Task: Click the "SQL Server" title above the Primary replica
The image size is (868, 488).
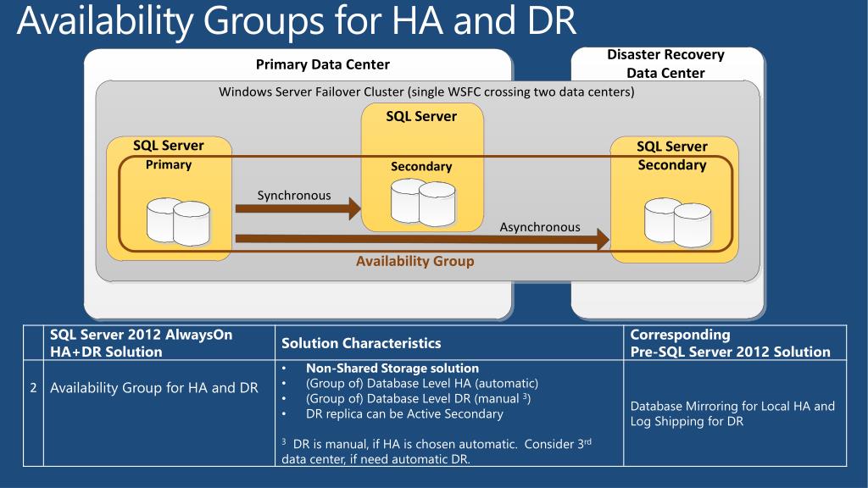Action: pos(169,146)
